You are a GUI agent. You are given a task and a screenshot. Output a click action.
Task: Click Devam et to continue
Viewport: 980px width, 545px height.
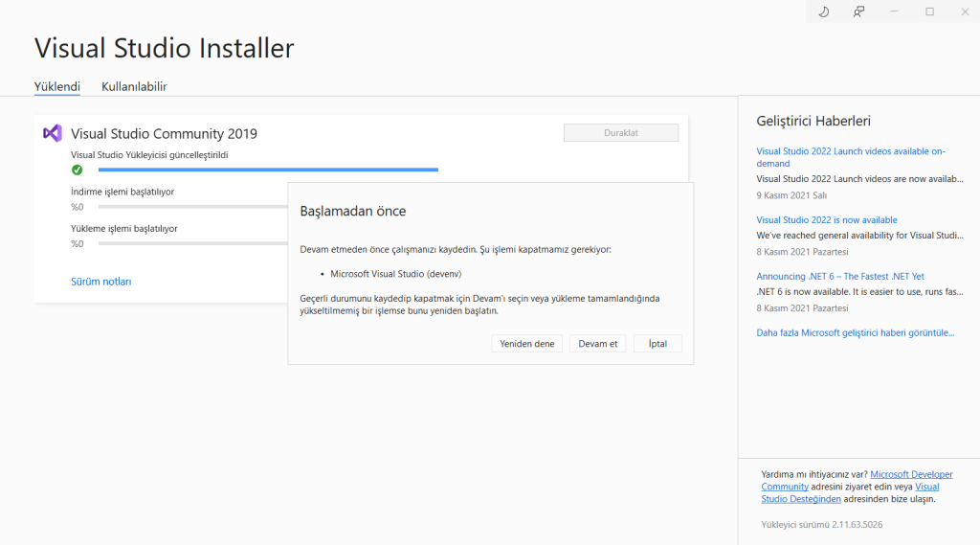pyautogui.click(x=598, y=344)
